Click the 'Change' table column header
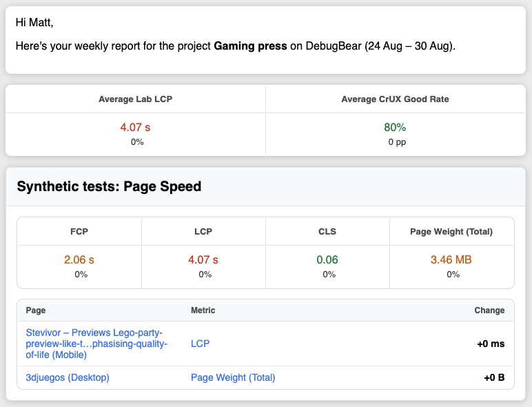532x407 pixels. [489, 310]
